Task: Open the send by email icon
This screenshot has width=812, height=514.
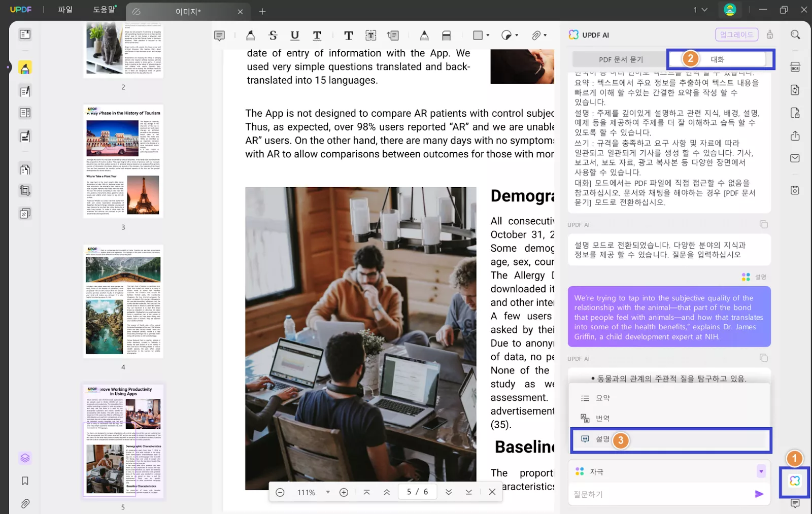Action: coord(795,158)
